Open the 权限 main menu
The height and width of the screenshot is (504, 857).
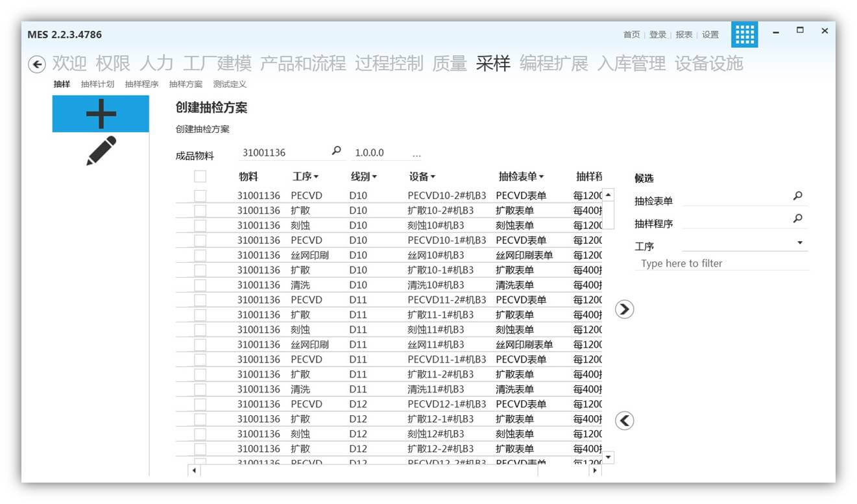(x=113, y=64)
